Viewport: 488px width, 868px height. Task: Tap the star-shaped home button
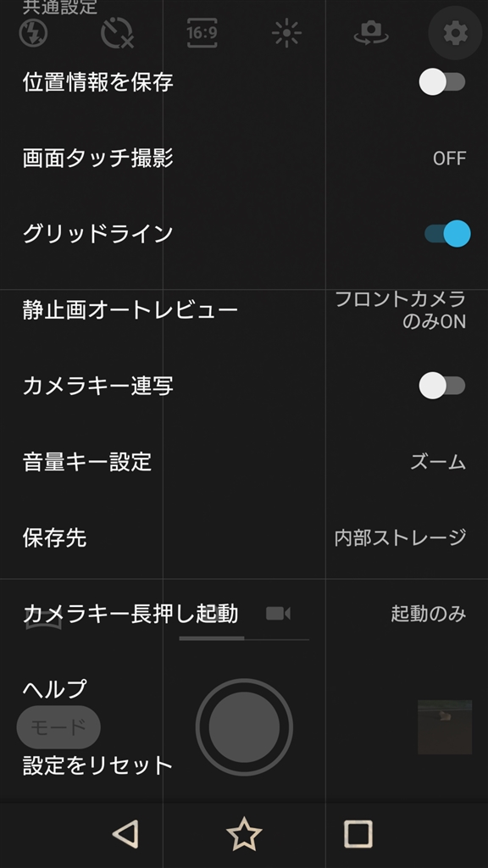coord(244,834)
